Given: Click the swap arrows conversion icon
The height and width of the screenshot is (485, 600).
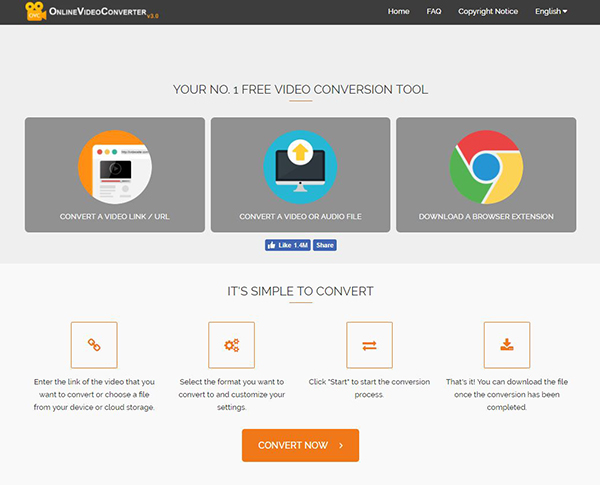Looking at the screenshot, I should coord(369,345).
